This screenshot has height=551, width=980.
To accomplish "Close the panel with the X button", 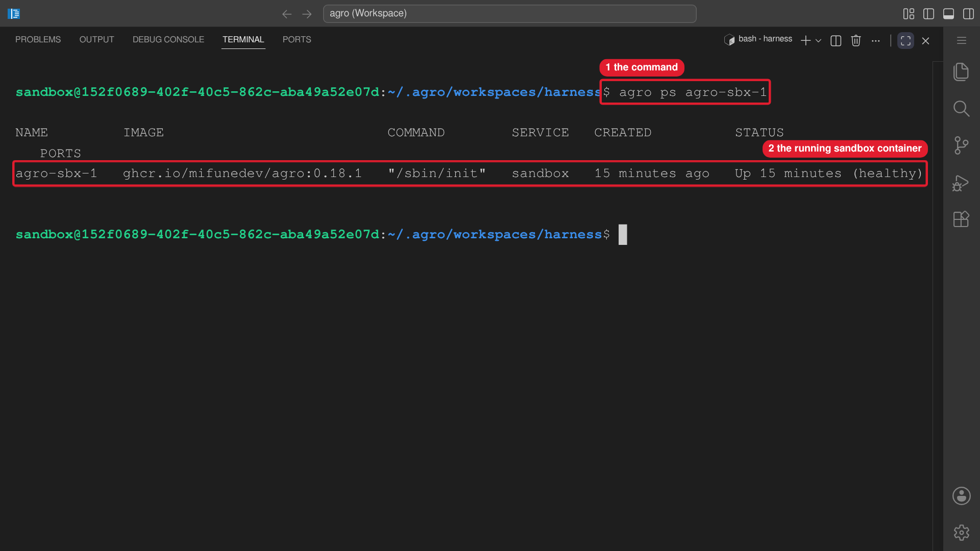I will tap(925, 41).
